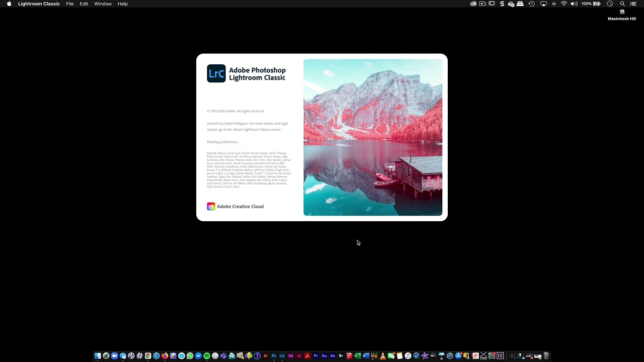Launch Adobe XD from the Dock

click(x=290, y=356)
